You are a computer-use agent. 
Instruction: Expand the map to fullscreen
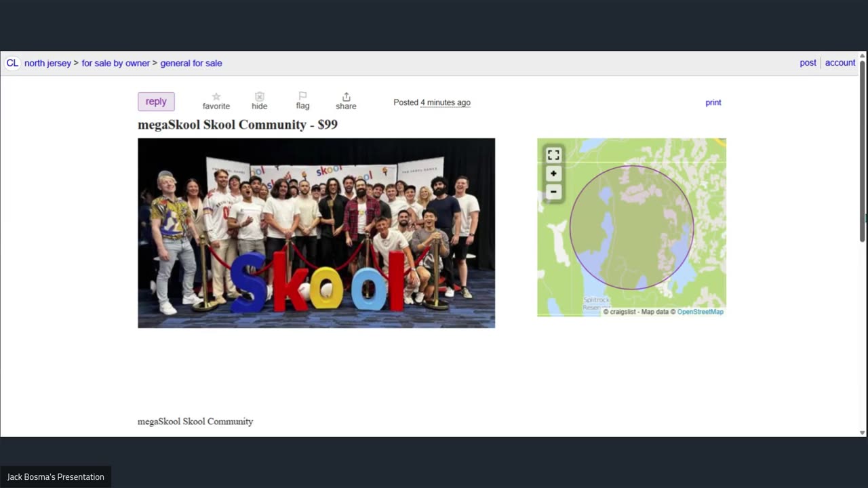(553, 155)
